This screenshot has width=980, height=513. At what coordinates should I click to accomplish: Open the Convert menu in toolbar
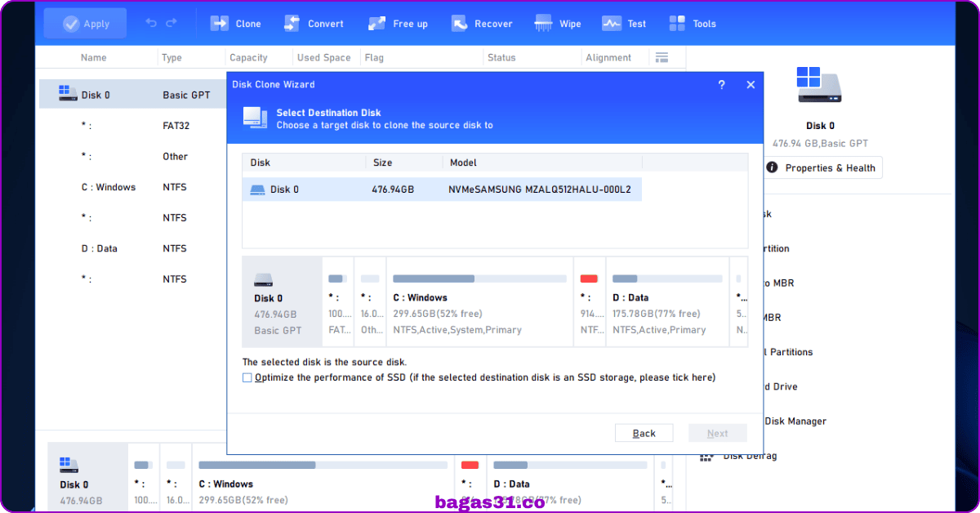tap(314, 24)
